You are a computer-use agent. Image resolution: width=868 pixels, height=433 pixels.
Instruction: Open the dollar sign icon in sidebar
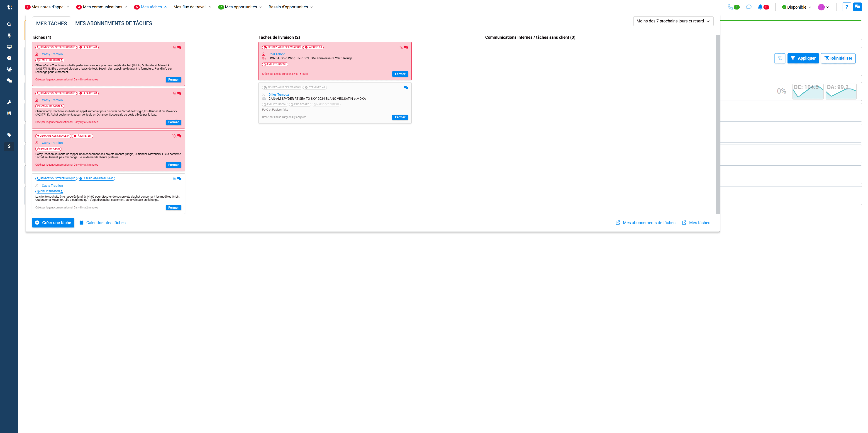9,146
